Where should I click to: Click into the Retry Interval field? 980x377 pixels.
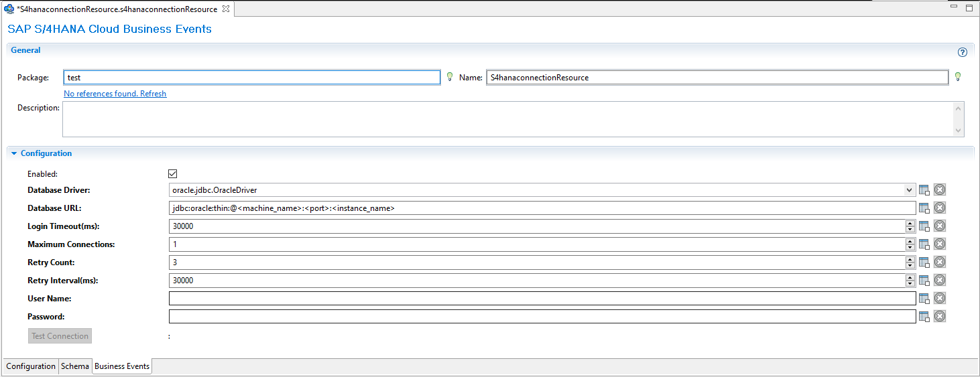(x=537, y=281)
